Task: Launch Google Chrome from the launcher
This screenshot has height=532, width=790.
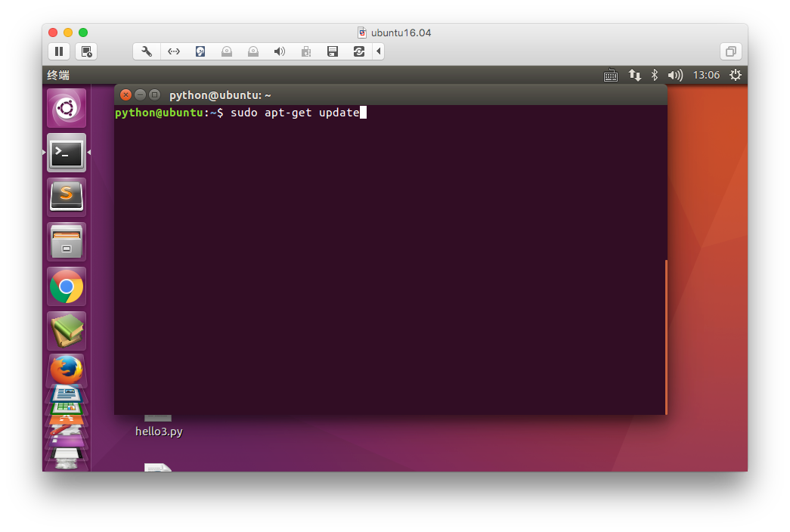Action: 67,286
